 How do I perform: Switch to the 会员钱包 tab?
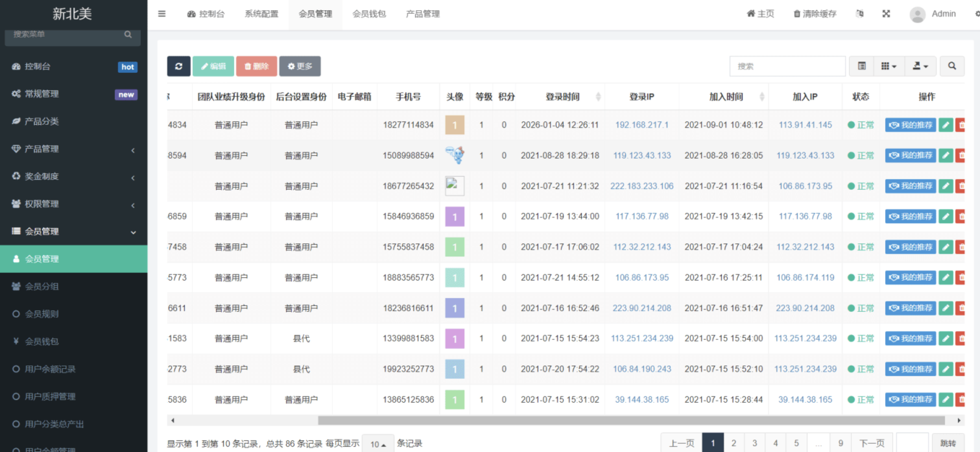(369, 14)
